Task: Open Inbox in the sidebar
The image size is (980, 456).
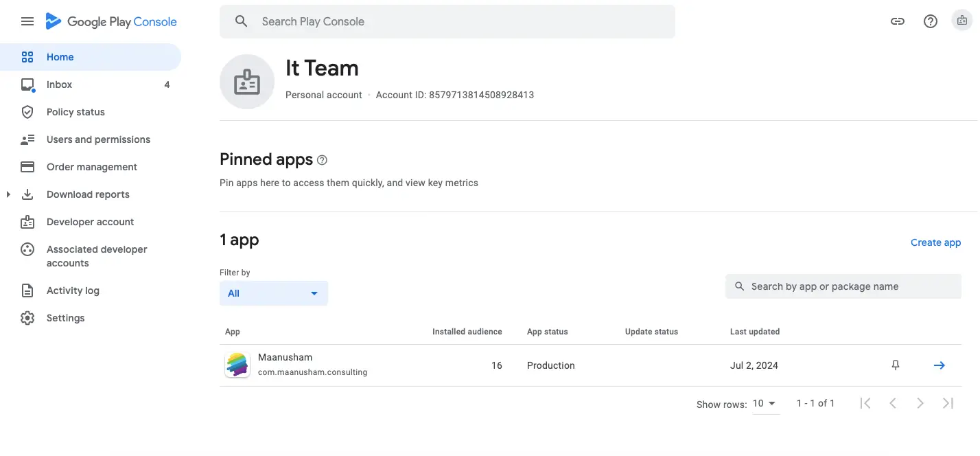Action: tap(91, 84)
